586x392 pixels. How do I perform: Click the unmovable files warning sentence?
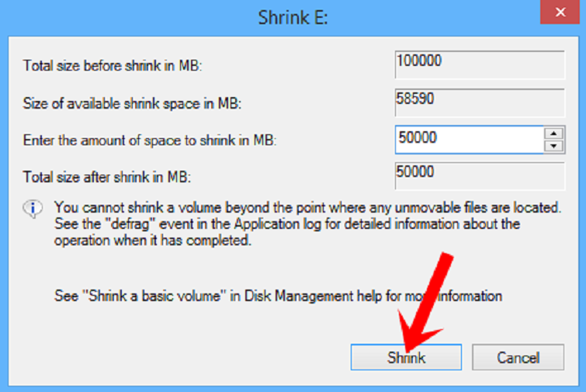tap(307, 208)
